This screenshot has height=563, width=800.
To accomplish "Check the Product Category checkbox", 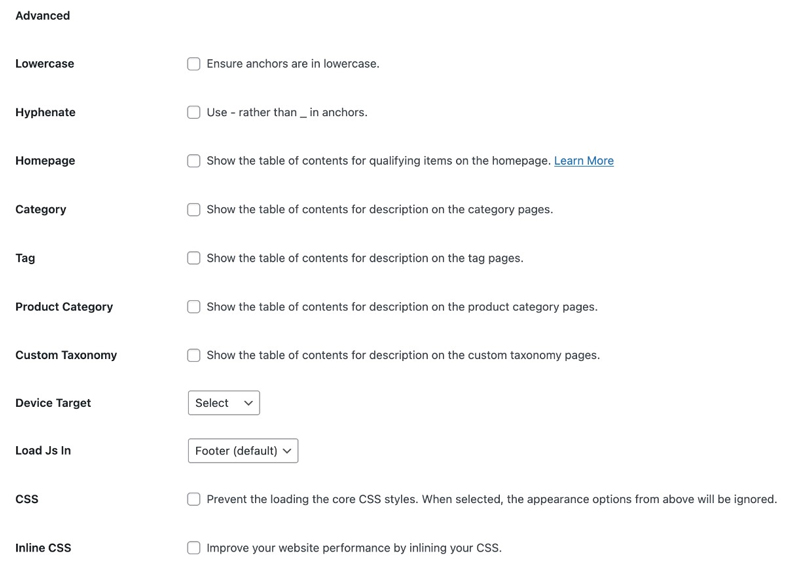I will click(x=194, y=307).
